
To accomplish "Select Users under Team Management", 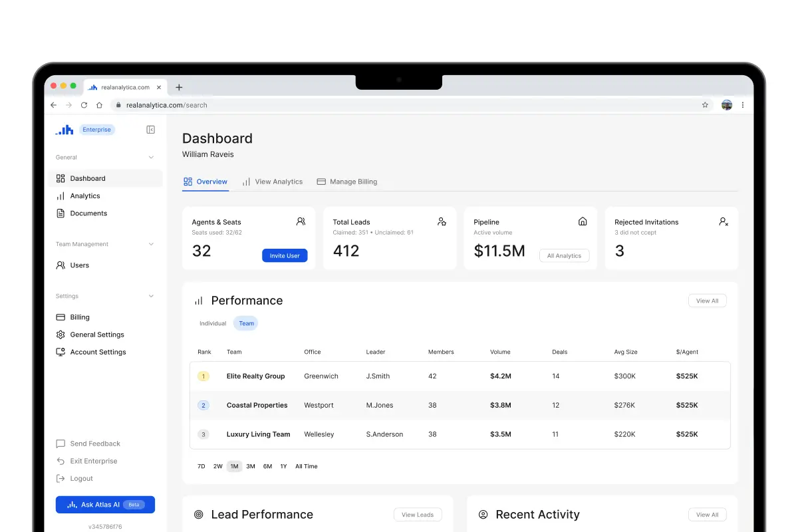I will tap(80, 265).
